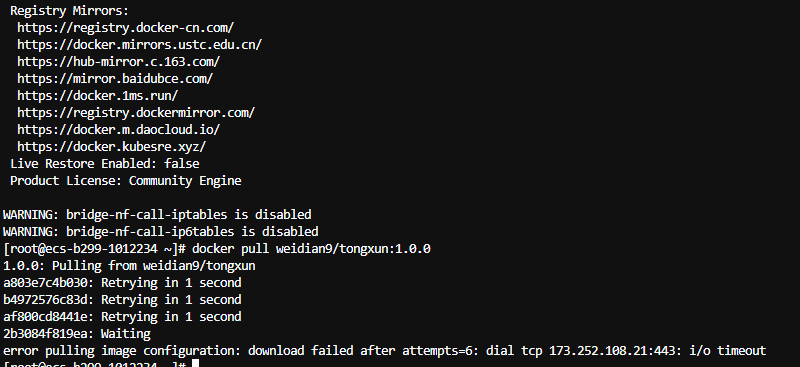Click the af800cd8441e layer retry line
The width and height of the screenshot is (800, 367).
[122, 317]
